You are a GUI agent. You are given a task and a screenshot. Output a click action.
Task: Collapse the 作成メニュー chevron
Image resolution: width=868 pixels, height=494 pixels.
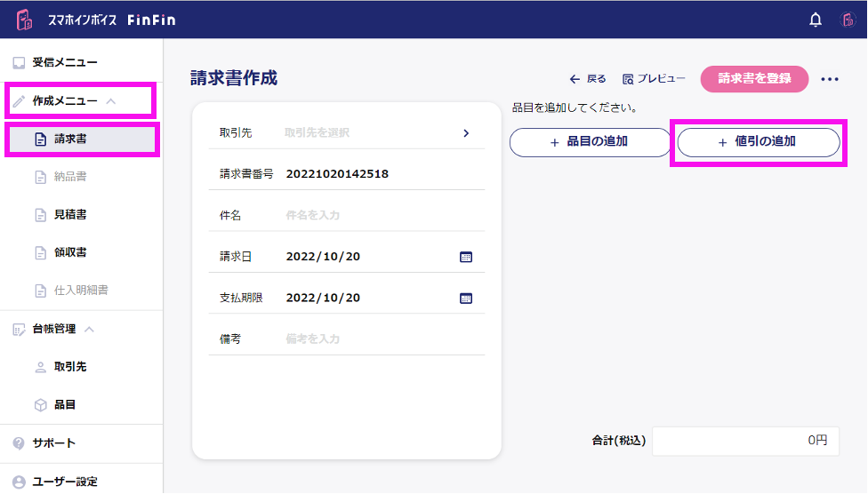pyautogui.click(x=111, y=101)
